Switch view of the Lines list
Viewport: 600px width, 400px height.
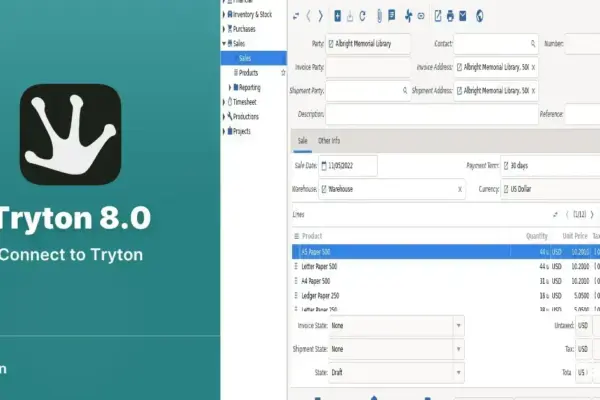tap(555, 215)
